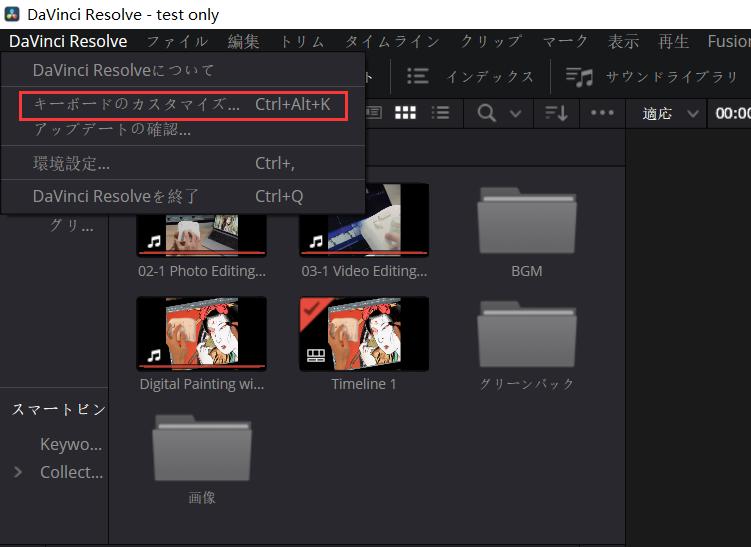Select the 02-1 Photo Editing clip thumbnail
This screenshot has height=547, width=751.
(202, 234)
